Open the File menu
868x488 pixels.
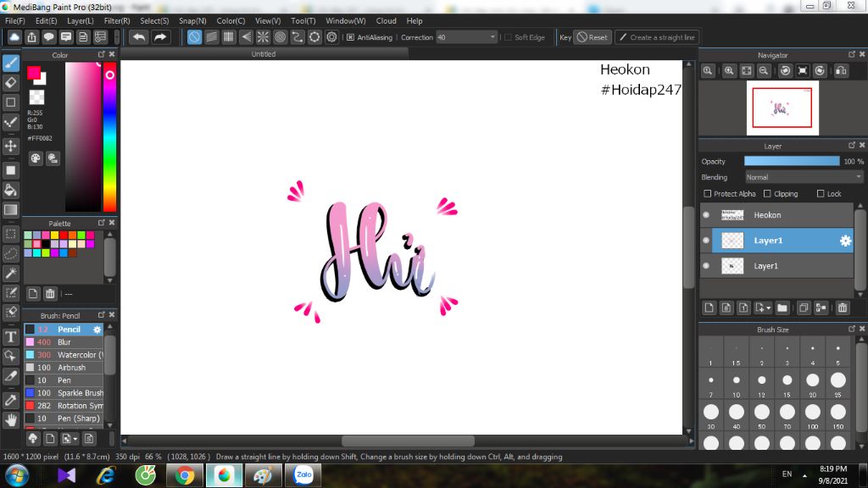pyautogui.click(x=15, y=20)
